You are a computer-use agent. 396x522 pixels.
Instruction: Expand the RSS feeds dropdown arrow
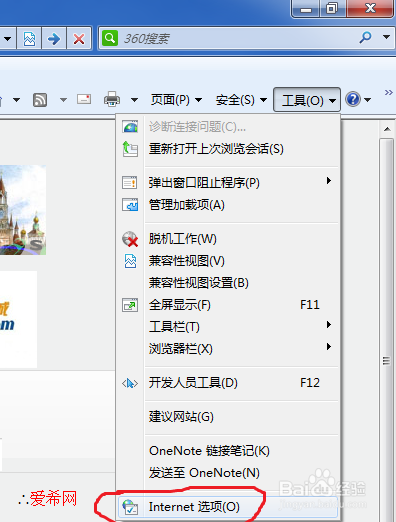click(63, 100)
